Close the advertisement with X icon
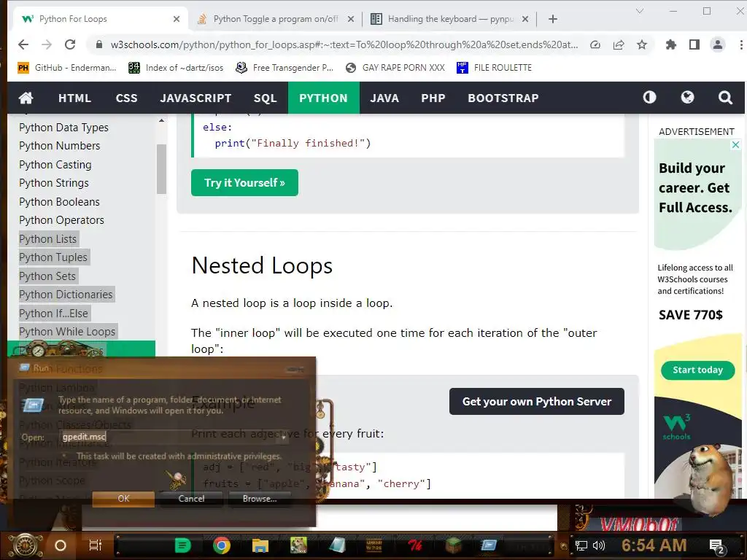 coord(735,144)
